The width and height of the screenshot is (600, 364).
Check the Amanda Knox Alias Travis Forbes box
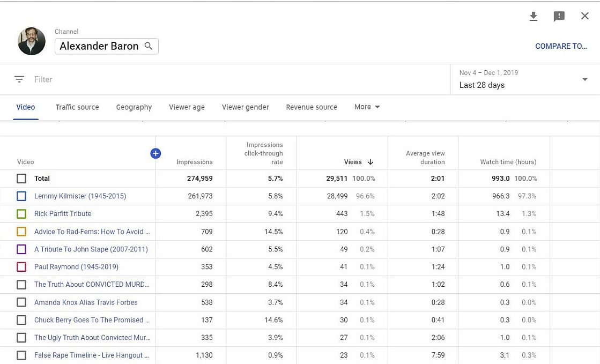tap(21, 302)
